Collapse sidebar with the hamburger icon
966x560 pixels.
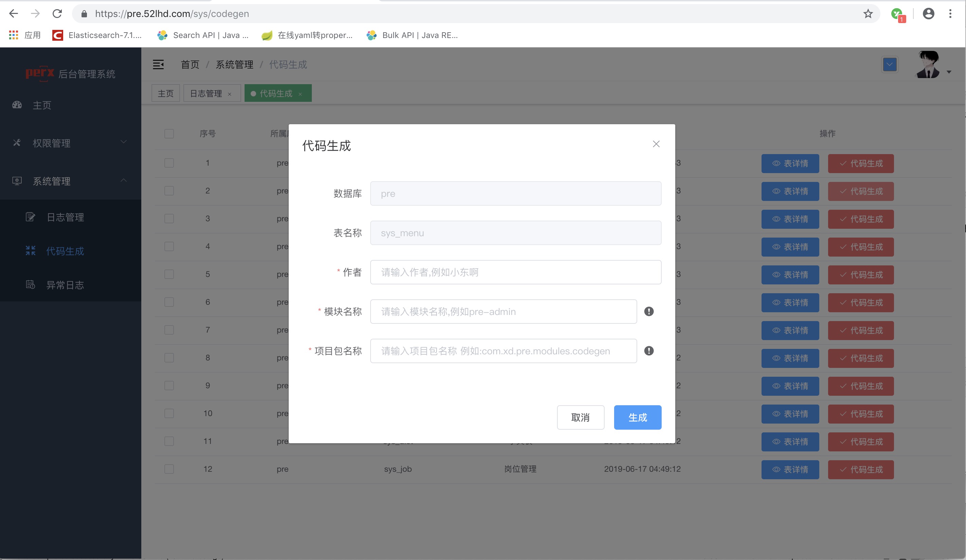click(x=158, y=64)
